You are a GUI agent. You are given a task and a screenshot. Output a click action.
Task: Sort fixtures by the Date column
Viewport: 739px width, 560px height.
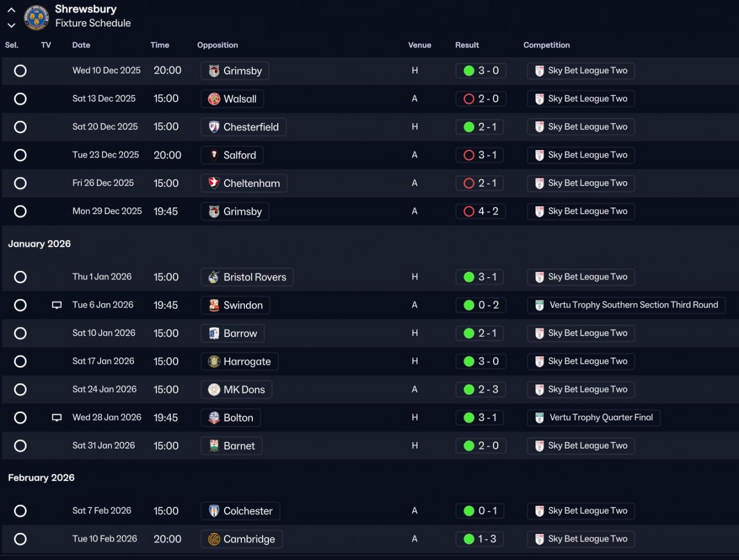[81, 45]
